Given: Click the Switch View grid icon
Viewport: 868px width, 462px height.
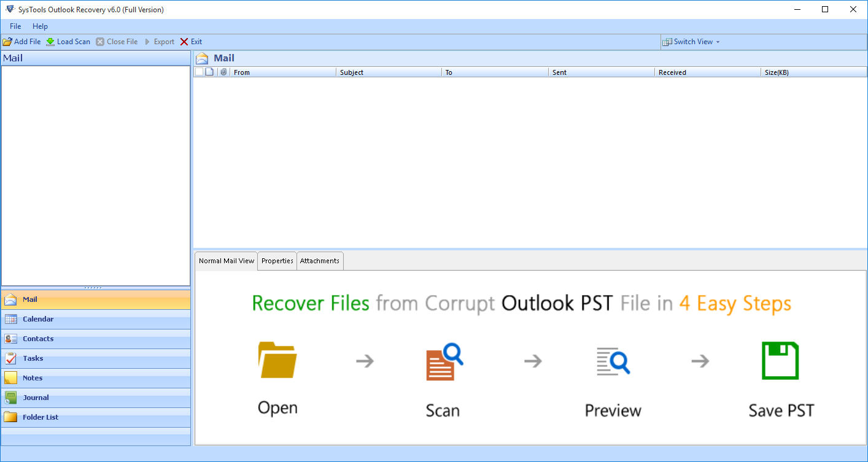Looking at the screenshot, I should [667, 42].
